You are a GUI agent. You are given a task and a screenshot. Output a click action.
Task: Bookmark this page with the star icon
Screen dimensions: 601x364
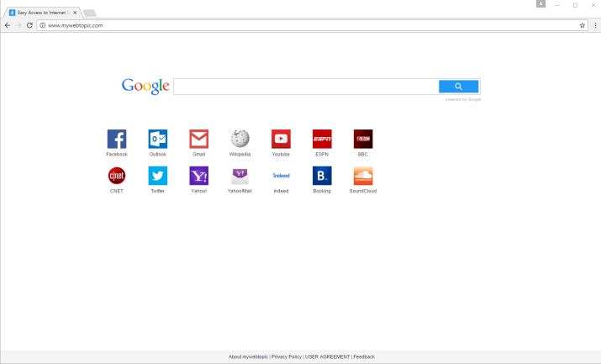pos(583,25)
